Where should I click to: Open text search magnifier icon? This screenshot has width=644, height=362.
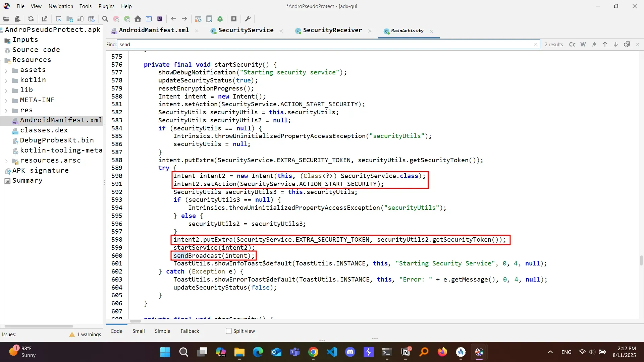click(x=105, y=19)
